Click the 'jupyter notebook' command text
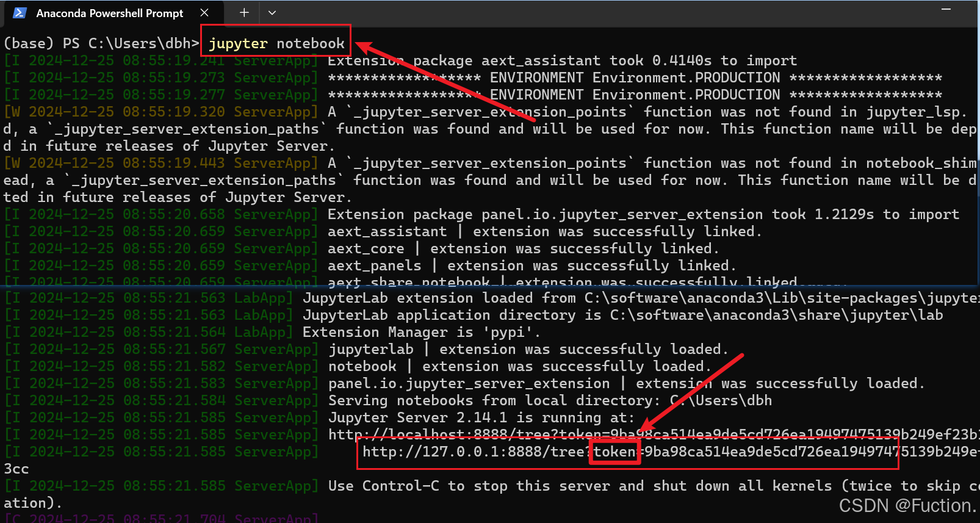The height and width of the screenshot is (523, 980). point(276,43)
